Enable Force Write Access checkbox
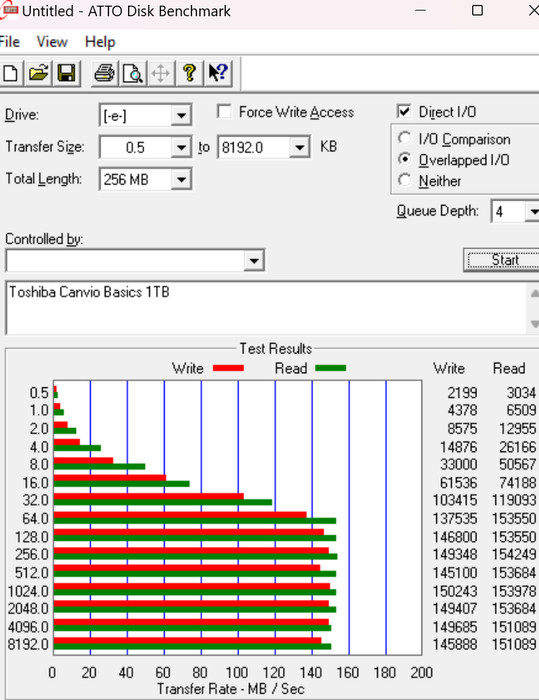 point(224,112)
